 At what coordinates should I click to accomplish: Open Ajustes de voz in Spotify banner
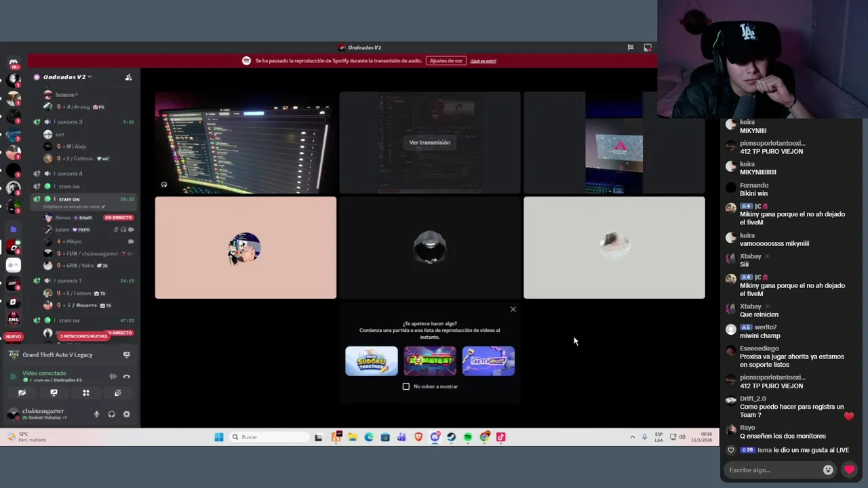446,61
